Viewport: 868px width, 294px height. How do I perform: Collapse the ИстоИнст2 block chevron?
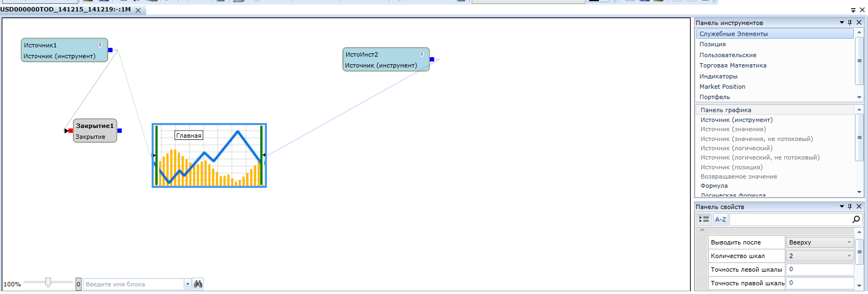(422, 54)
